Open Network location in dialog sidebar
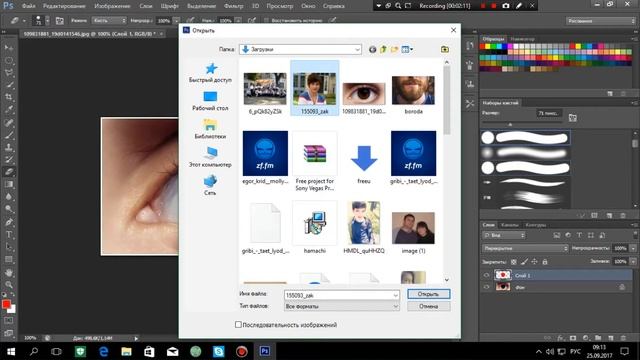Screen dimensions: 640x360 210,185
